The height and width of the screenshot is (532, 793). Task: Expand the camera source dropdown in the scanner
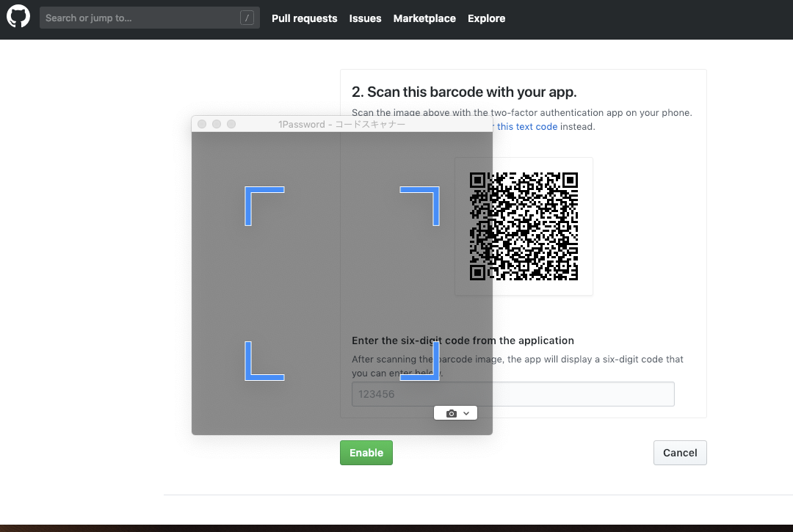tap(456, 413)
